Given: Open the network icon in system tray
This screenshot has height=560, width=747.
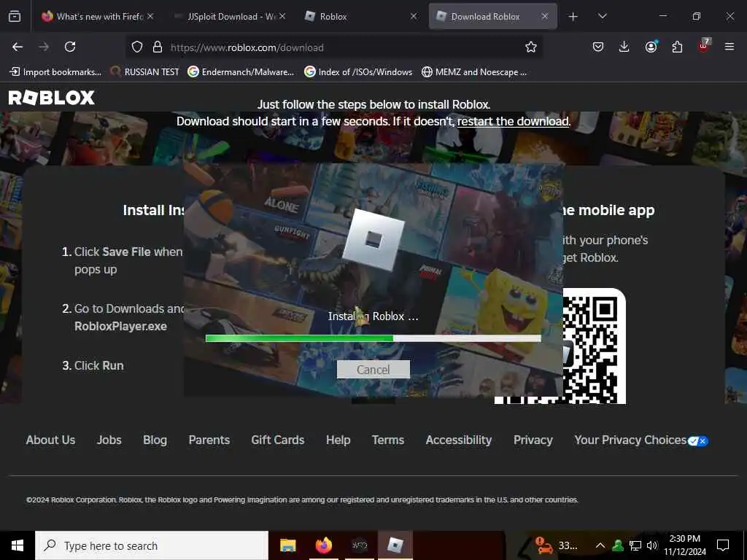Looking at the screenshot, I should [635, 545].
